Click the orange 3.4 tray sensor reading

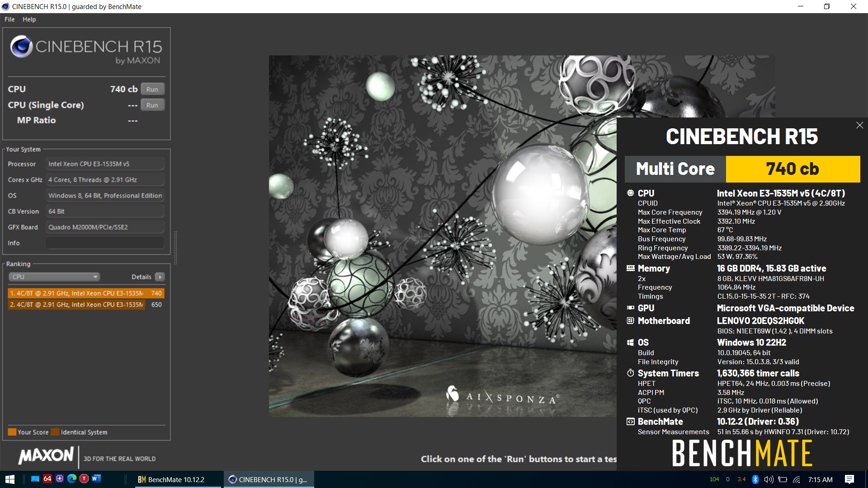741,479
